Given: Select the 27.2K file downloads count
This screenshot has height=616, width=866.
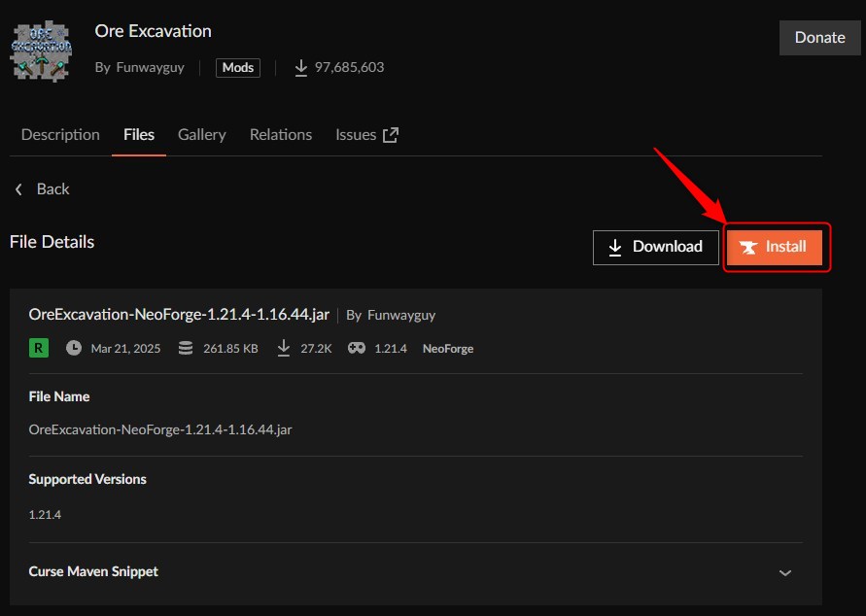Looking at the screenshot, I should 316,348.
